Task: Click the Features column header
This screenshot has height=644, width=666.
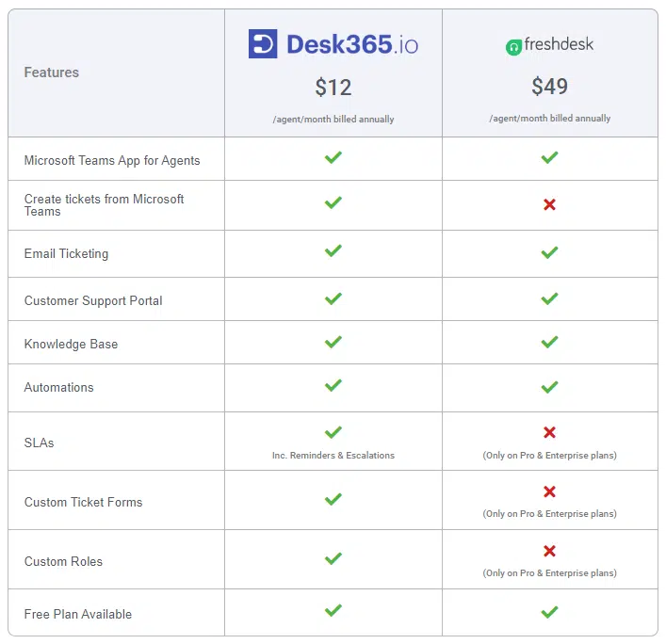Action: tap(52, 72)
